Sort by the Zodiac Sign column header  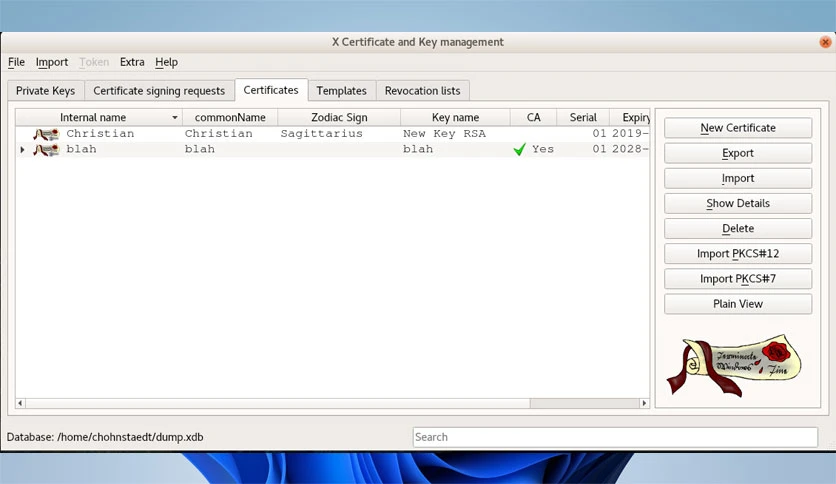pos(339,117)
